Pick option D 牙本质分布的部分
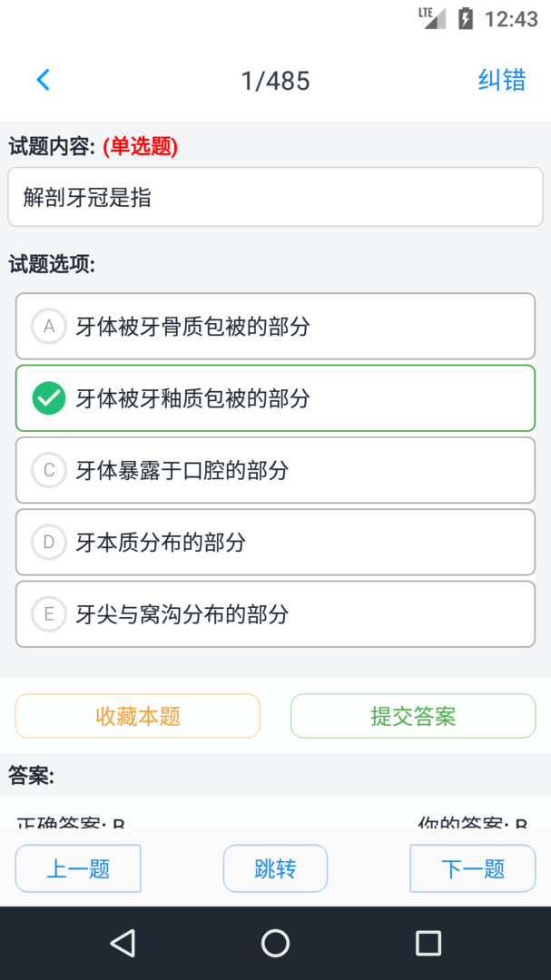The height and width of the screenshot is (980, 551). click(274, 542)
